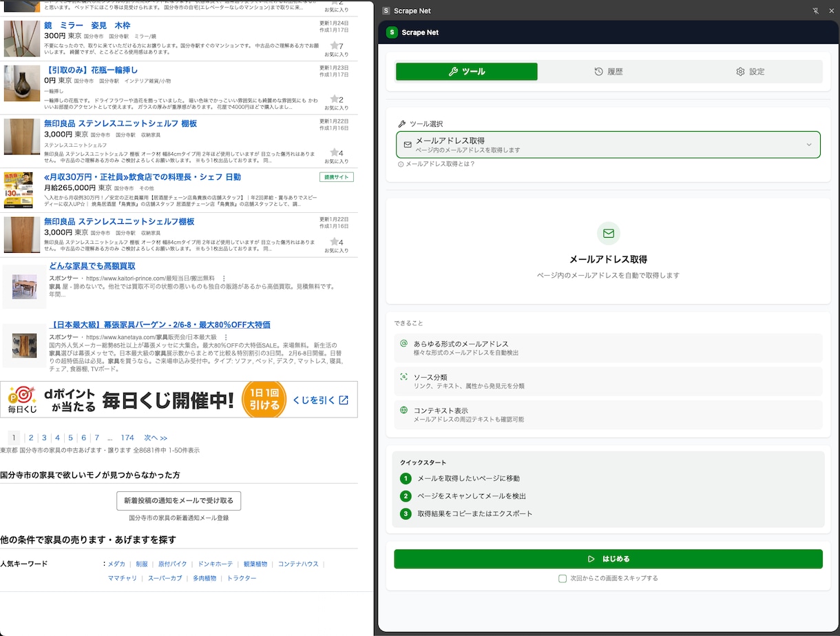Click the あらゆる形式のメールアドレス feature row
840x636 pixels.
609,347
